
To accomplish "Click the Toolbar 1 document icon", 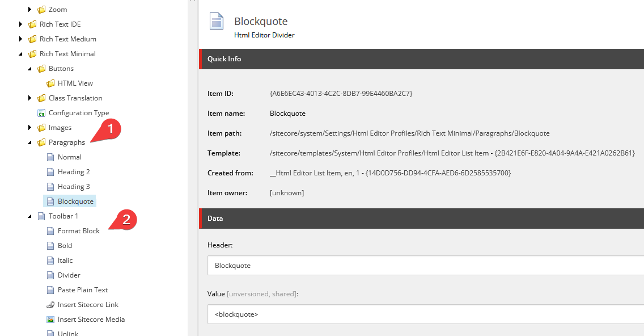I will (x=41, y=216).
